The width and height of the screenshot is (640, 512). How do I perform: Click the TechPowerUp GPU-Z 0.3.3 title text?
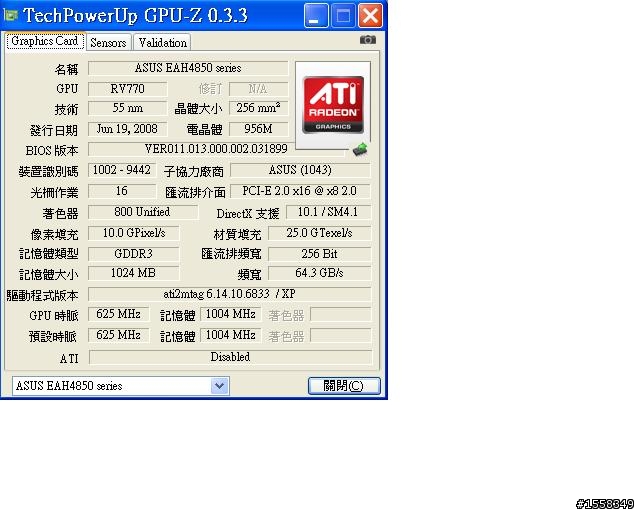click(136, 16)
